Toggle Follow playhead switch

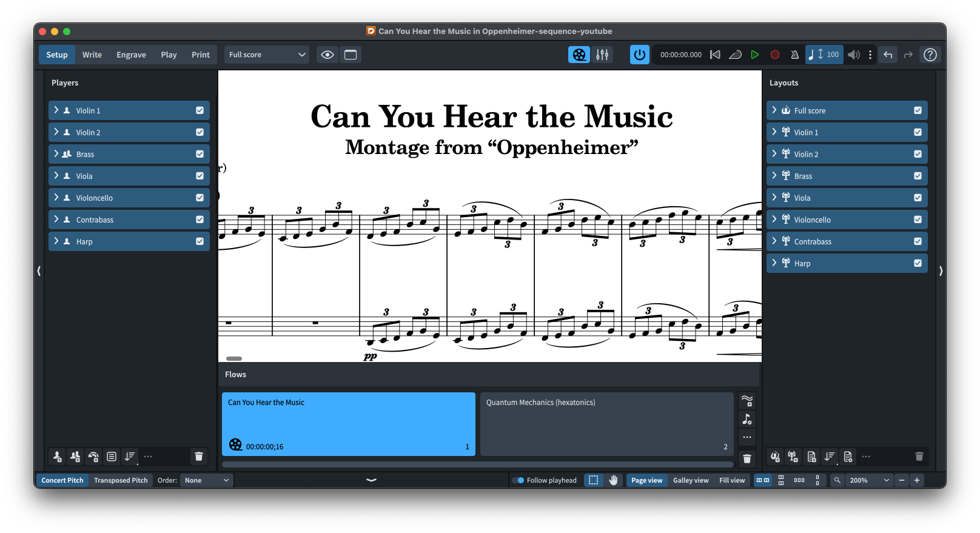click(519, 480)
